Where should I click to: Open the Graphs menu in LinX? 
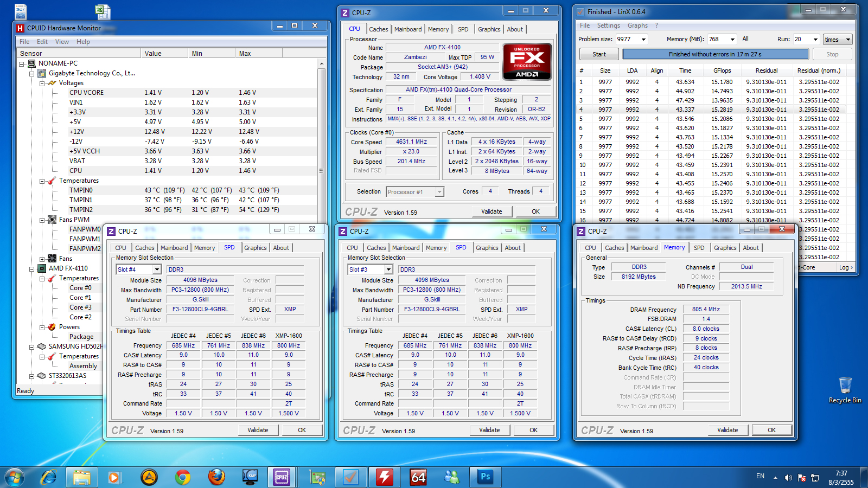pos(637,25)
